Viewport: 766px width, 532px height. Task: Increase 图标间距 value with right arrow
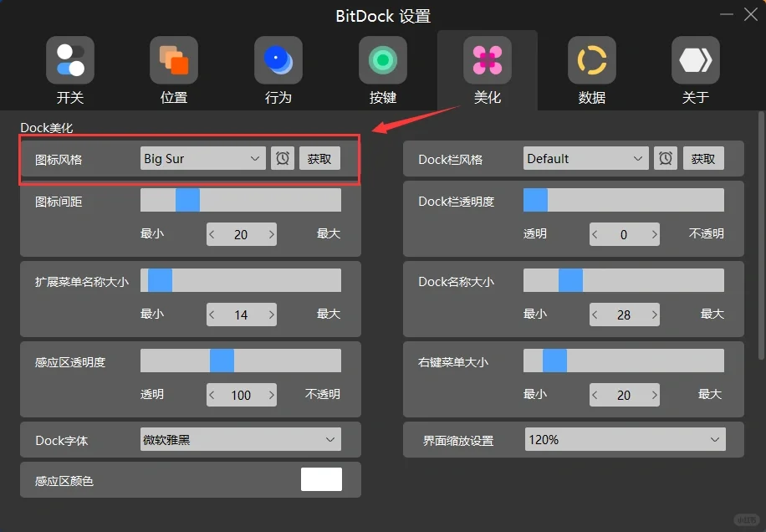[x=271, y=234]
